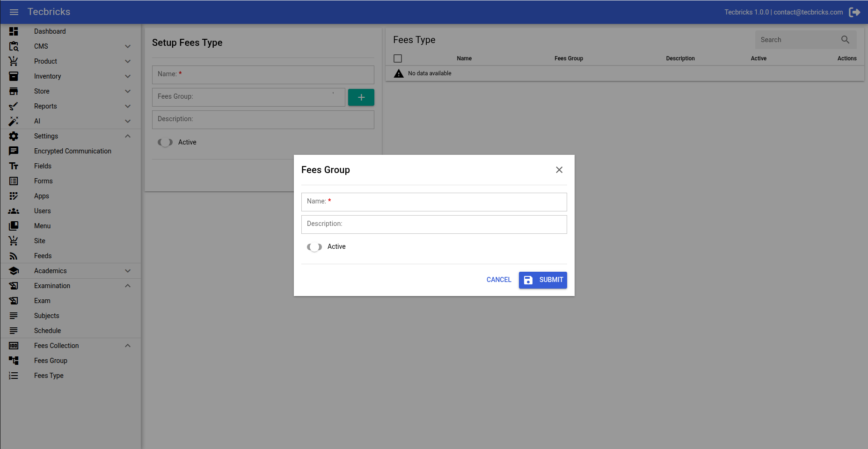Expand the Academics menu chevron
This screenshot has width=868, height=449.
tap(128, 271)
